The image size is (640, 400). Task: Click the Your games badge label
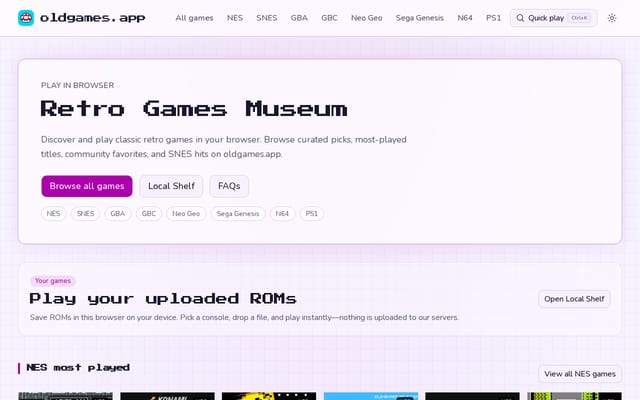[x=53, y=281]
